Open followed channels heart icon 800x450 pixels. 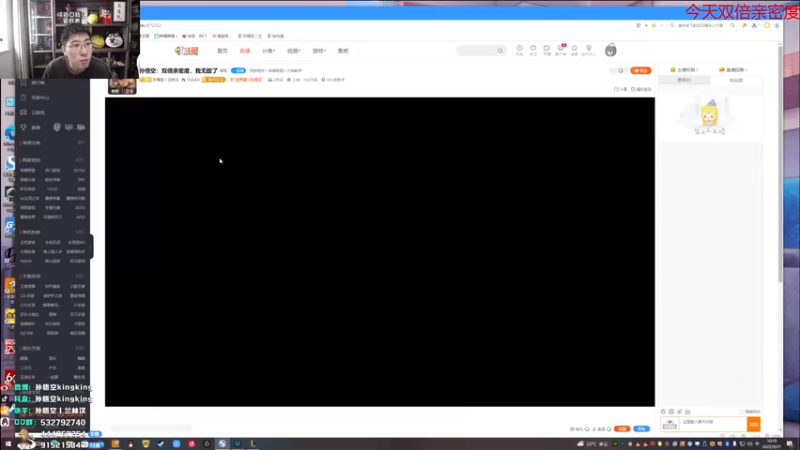click(x=533, y=50)
